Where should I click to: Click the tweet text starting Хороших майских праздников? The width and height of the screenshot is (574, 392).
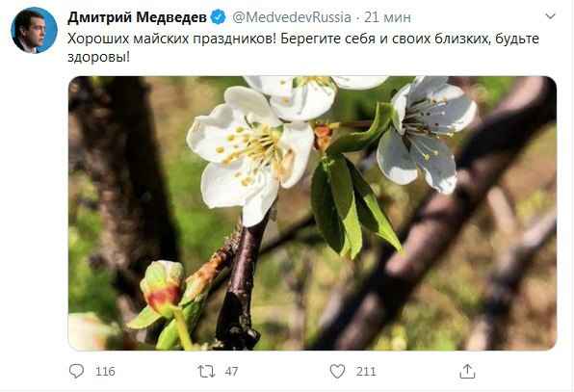(x=303, y=47)
